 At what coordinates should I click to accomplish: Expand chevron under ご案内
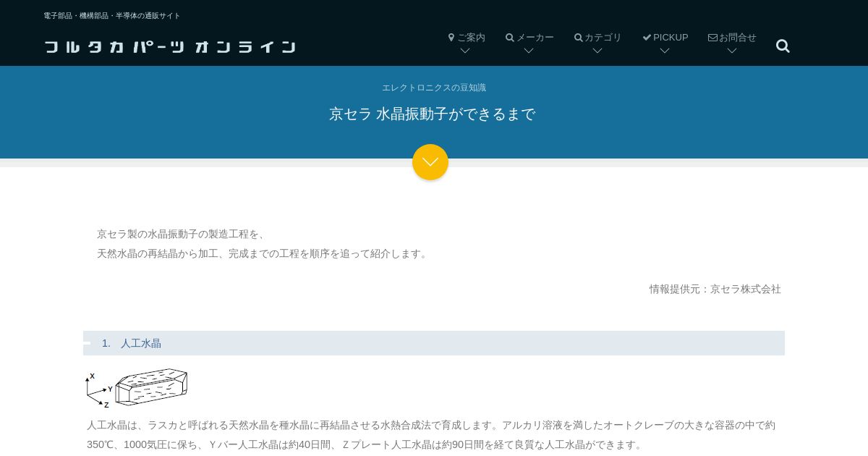coord(465,51)
